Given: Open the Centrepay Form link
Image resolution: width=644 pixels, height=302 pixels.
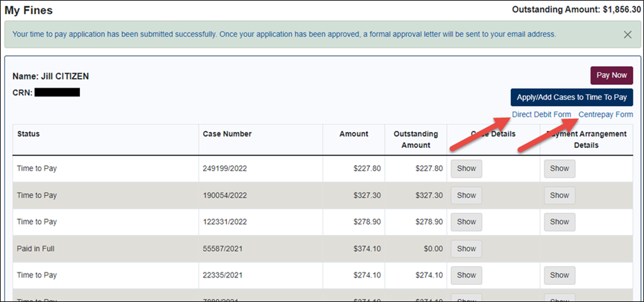Looking at the screenshot, I should click(605, 115).
